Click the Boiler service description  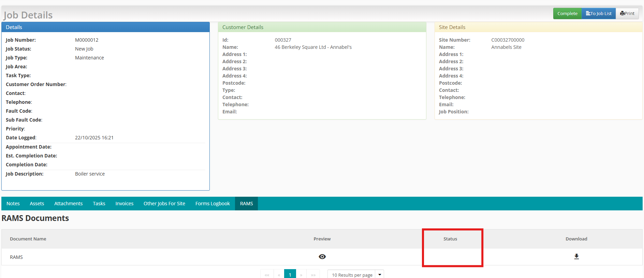coord(90,174)
